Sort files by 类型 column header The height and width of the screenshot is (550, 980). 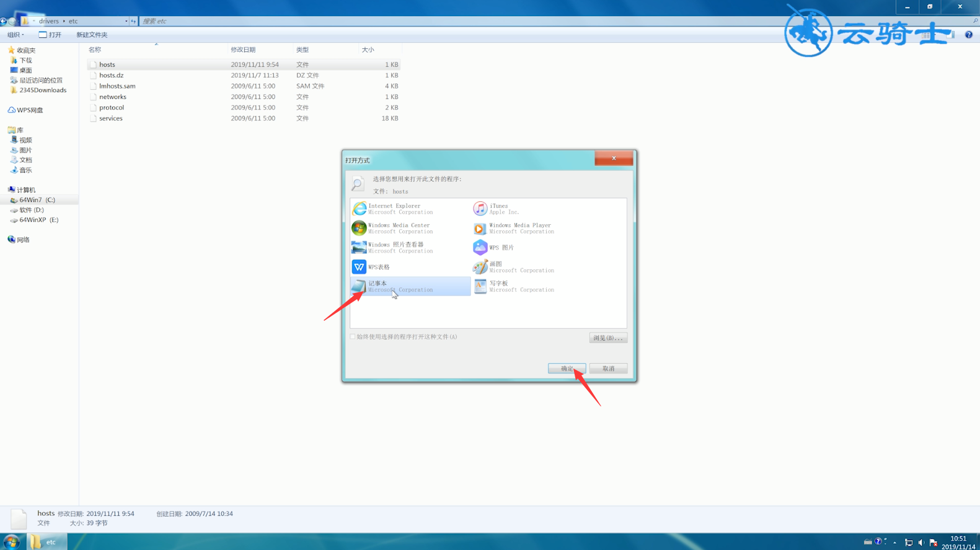tap(325, 50)
